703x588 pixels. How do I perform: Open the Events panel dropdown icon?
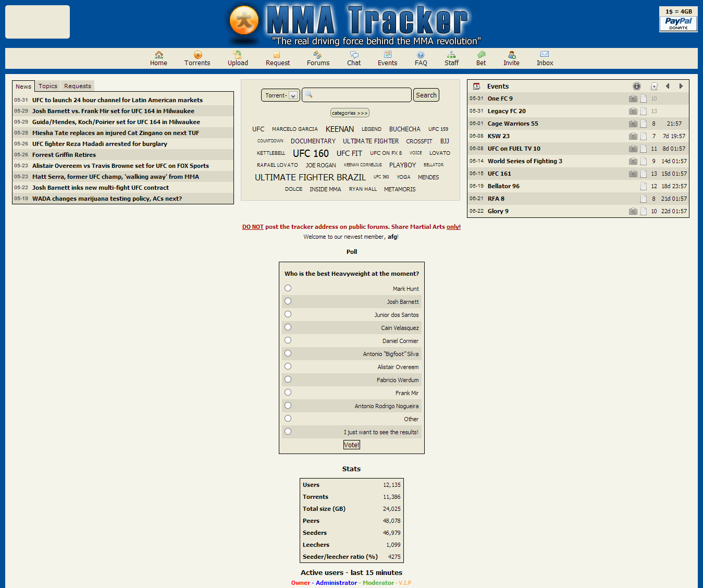point(654,86)
